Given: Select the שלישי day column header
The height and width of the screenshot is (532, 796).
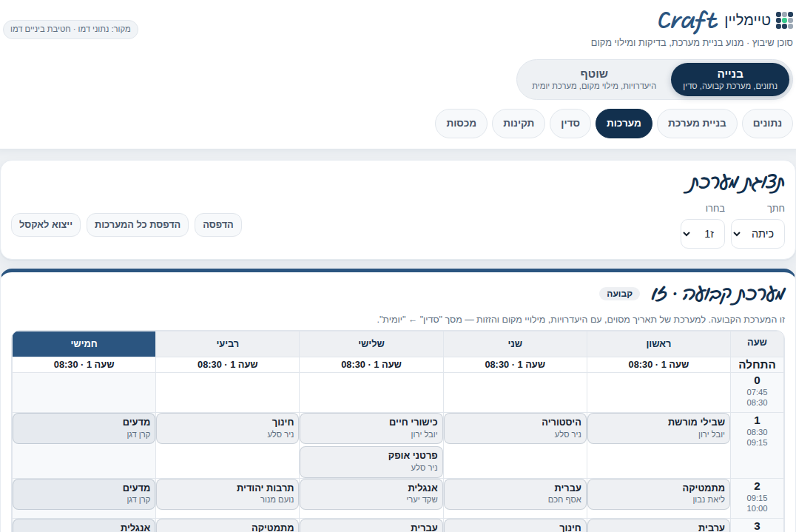Looking at the screenshot, I should coord(371,344).
